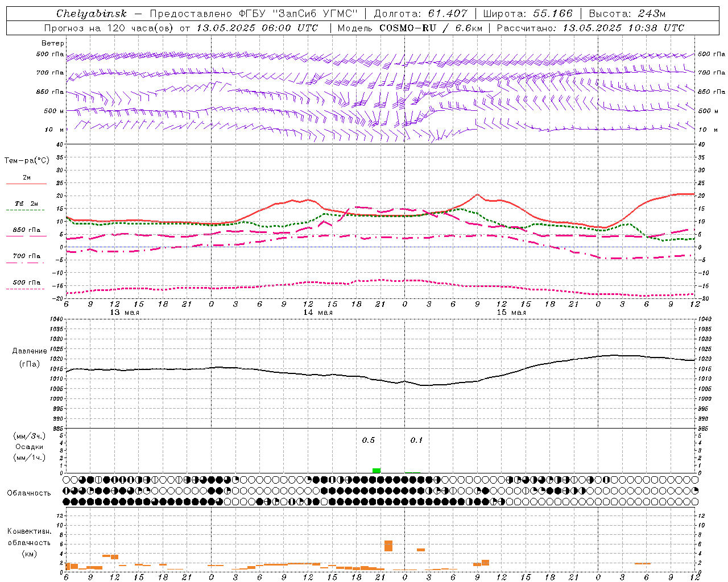The image size is (728, 582).
Task: Click the "14 мая" date label
Action: (x=318, y=313)
